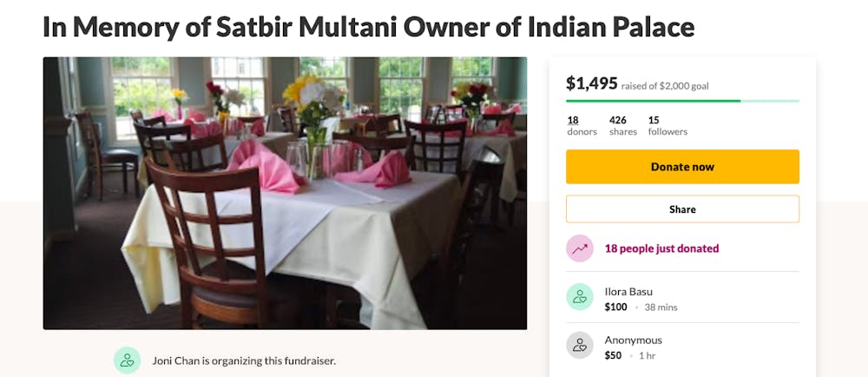Click the Donate now button

[682, 167]
